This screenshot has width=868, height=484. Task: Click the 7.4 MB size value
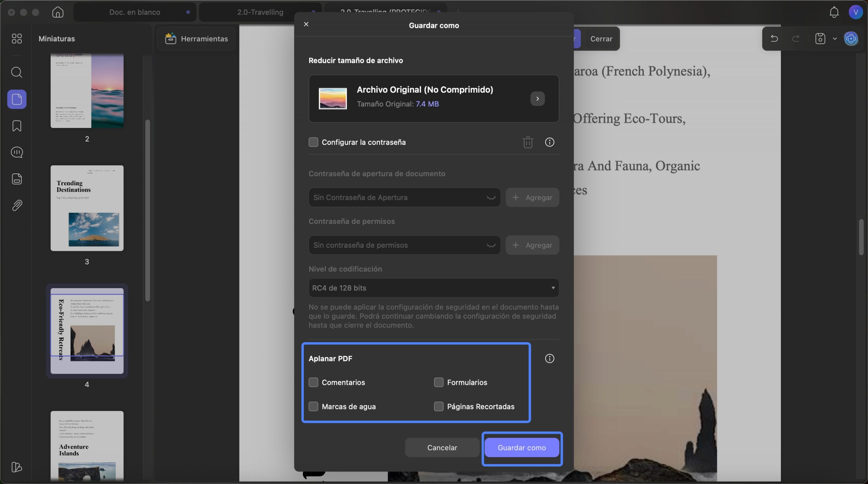(427, 104)
